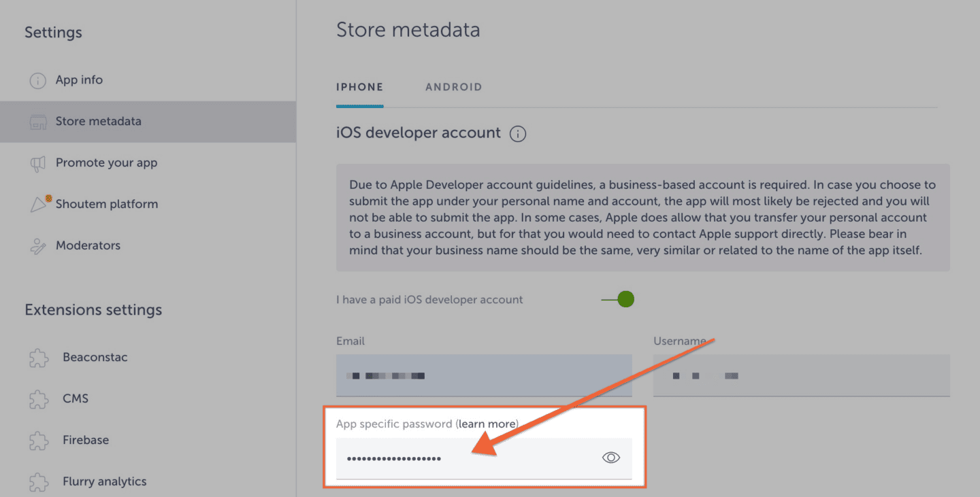Click the Email input field
This screenshot has width=980, height=497.
click(x=484, y=375)
